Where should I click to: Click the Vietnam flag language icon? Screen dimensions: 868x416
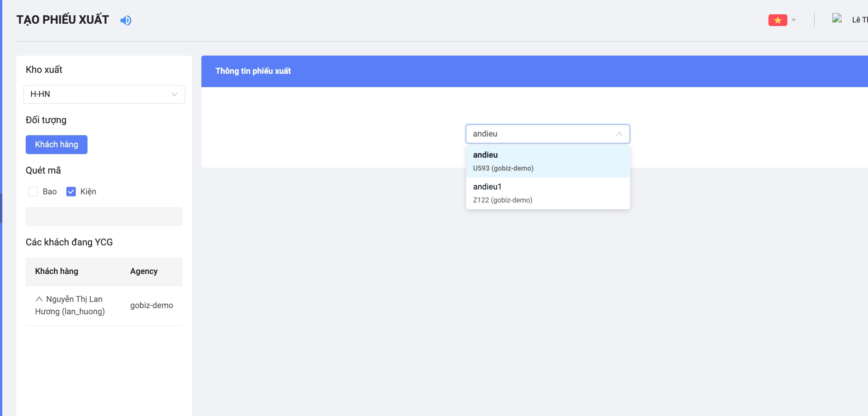(x=778, y=20)
